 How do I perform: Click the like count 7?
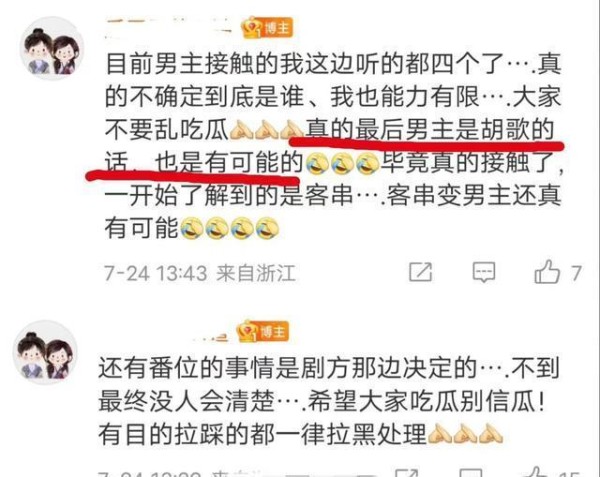click(x=576, y=273)
